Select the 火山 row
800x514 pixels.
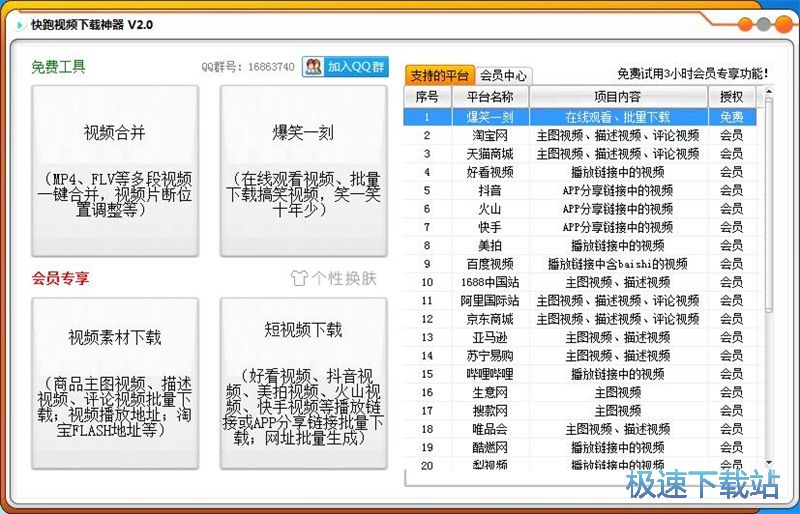point(580,209)
